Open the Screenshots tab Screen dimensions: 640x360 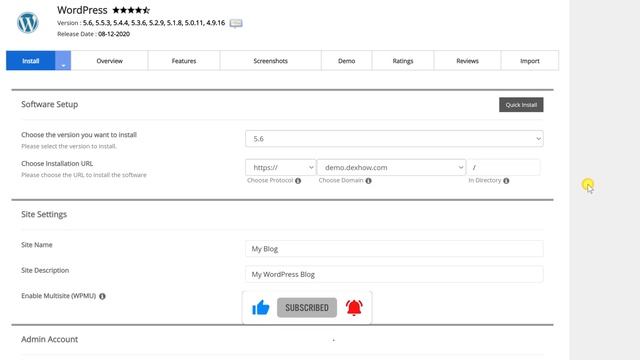[271, 61]
